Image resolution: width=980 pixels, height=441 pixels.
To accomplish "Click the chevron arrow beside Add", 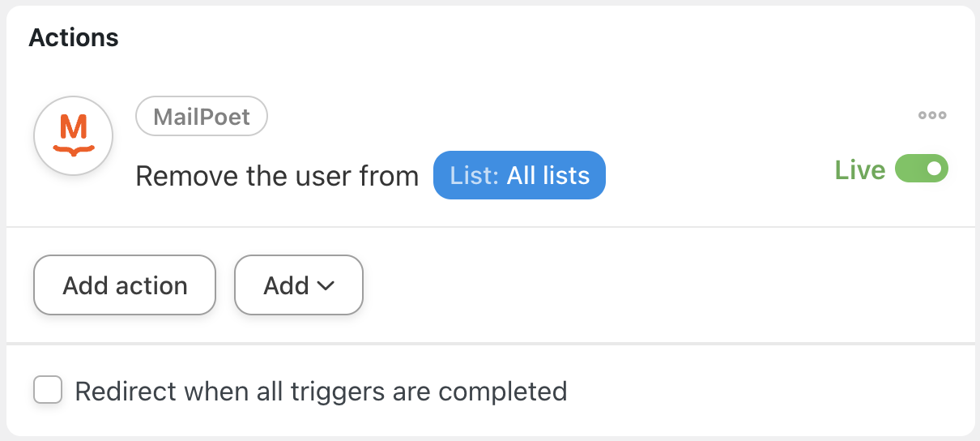I will (x=326, y=286).
